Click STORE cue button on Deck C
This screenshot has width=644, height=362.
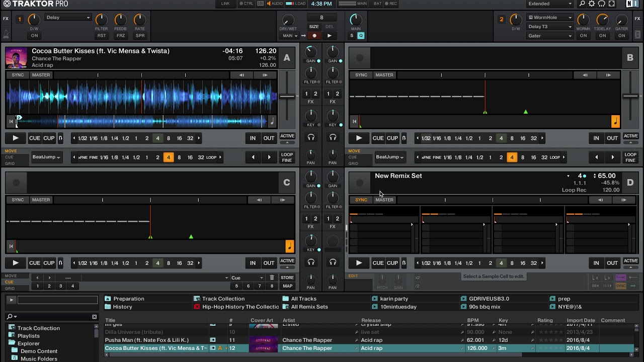(287, 278)
